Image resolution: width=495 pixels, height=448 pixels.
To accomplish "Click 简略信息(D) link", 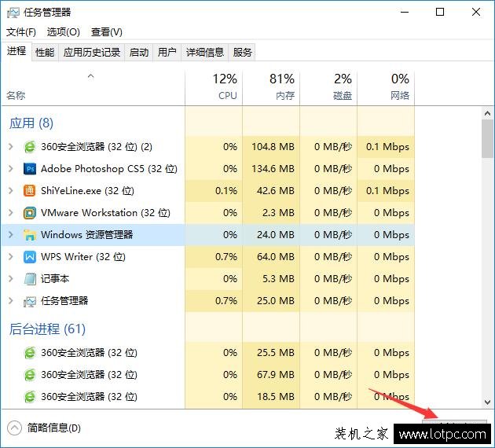I will 54,428.
